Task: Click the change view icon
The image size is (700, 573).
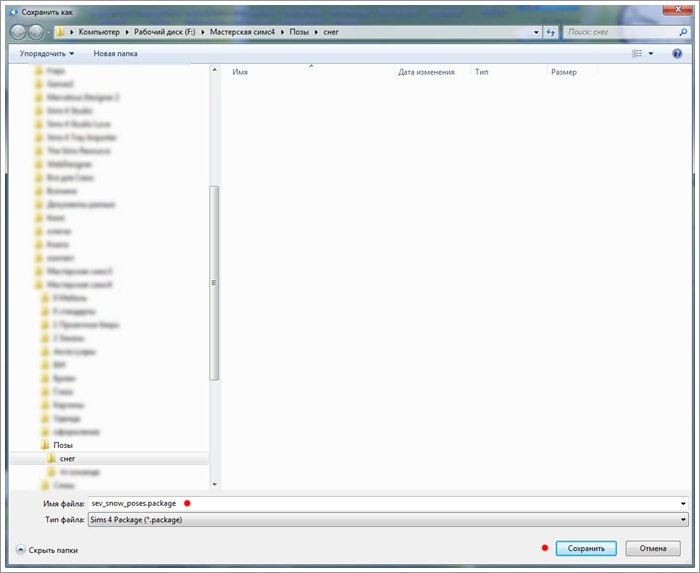Action: pos(637,53)
